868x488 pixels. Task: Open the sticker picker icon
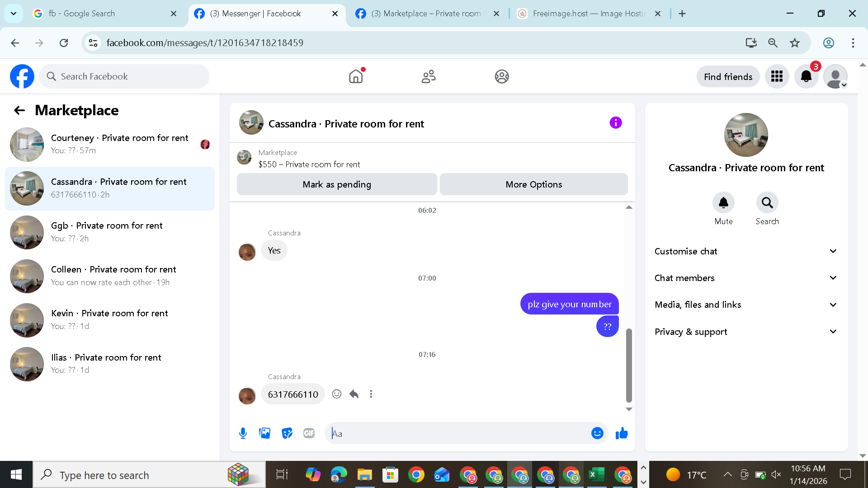(287, 433)
